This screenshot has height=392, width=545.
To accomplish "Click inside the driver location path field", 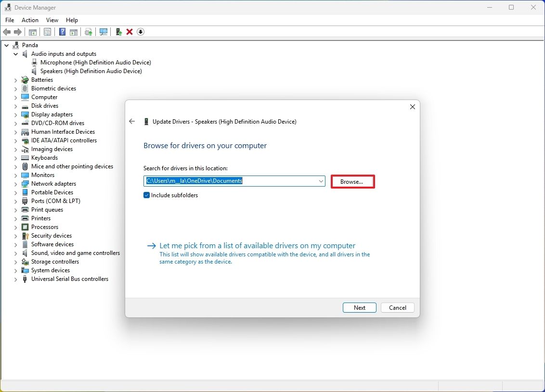I will 231,181.
